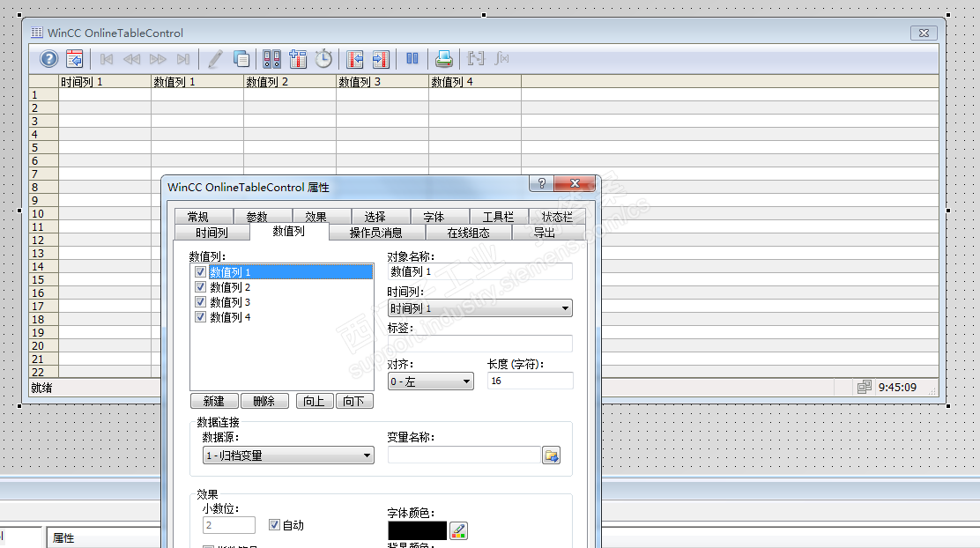The image size is (980, 548).
Task: Click the 数值列 2 column header in table
Action: coord(290,81)
